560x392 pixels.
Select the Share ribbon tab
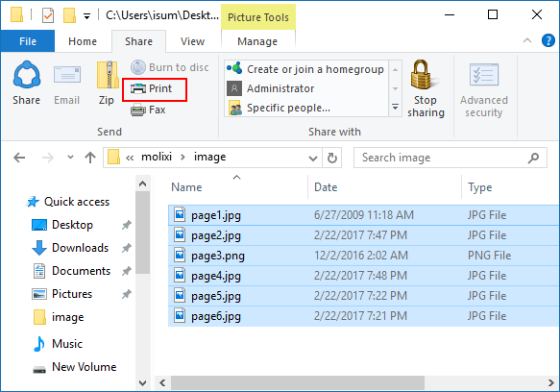(x=138, y=41)
